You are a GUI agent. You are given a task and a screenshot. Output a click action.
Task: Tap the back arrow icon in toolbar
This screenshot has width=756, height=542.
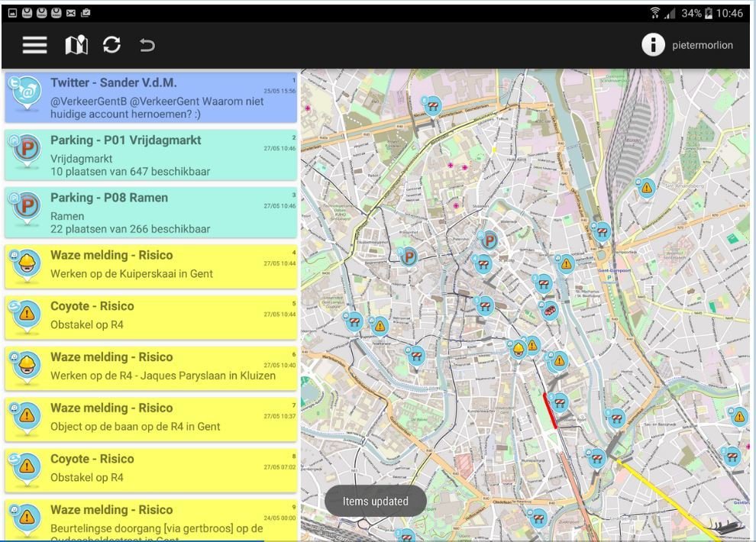point(147,45)
